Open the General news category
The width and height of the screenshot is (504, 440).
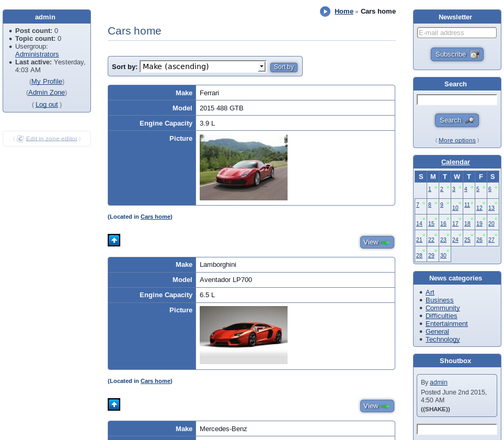437,332
